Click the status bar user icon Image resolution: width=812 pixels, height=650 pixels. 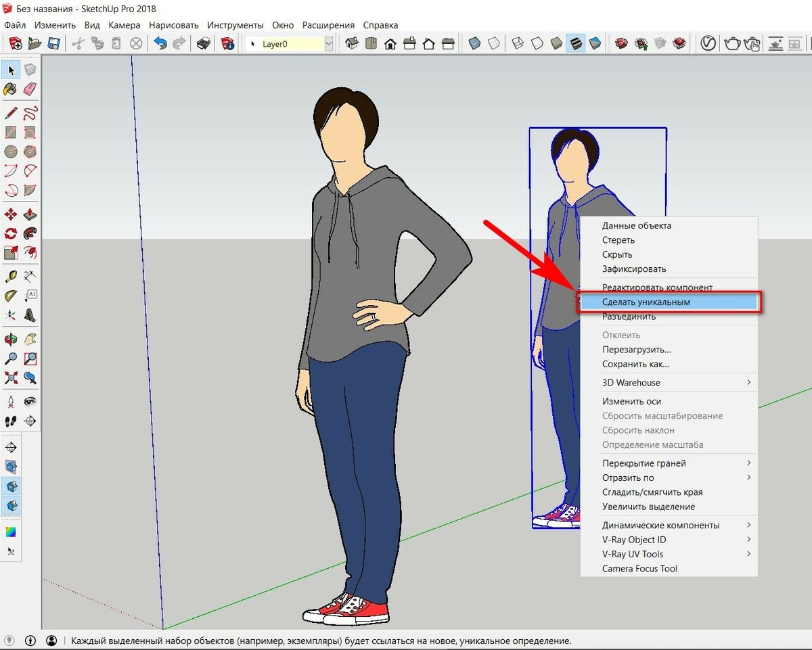coord(51,640)
